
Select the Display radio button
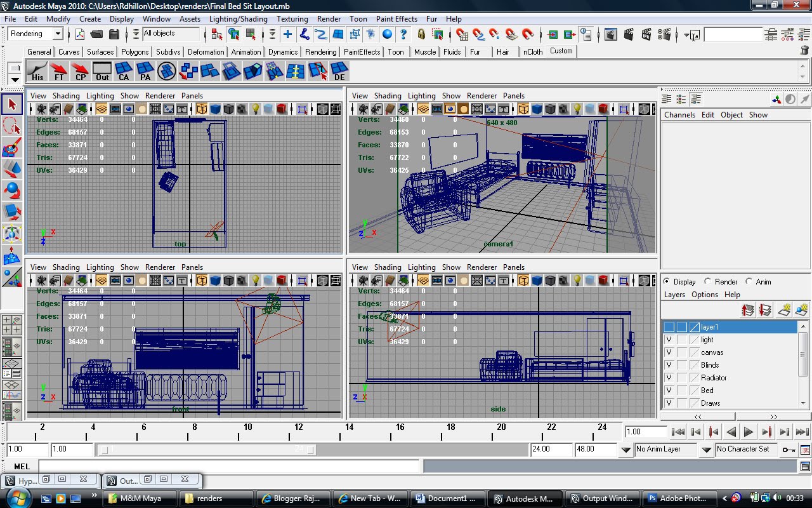click(x=666, y=281)
